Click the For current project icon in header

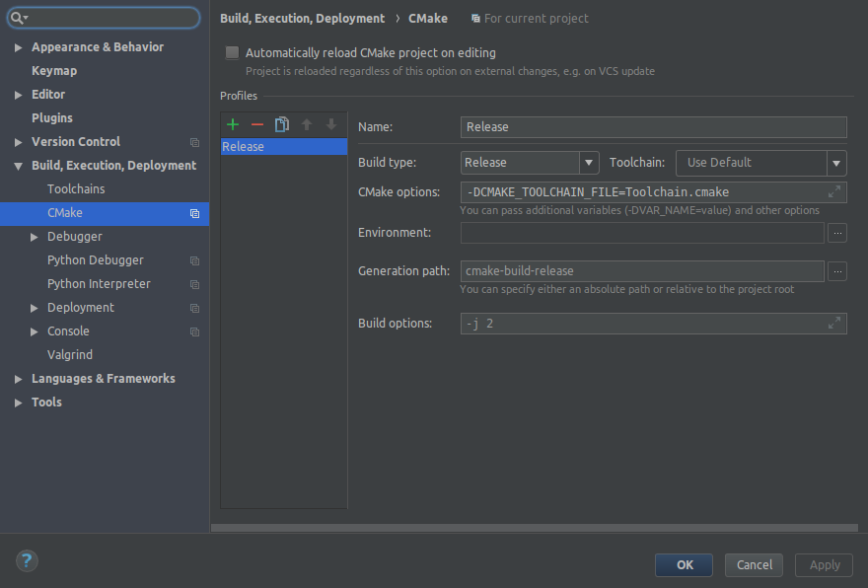point(475,19)
